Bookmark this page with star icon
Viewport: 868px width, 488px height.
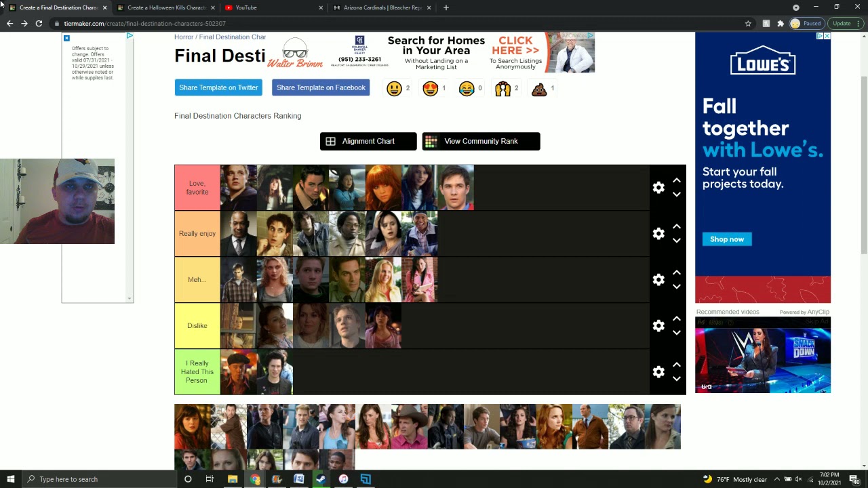[748, 23]
